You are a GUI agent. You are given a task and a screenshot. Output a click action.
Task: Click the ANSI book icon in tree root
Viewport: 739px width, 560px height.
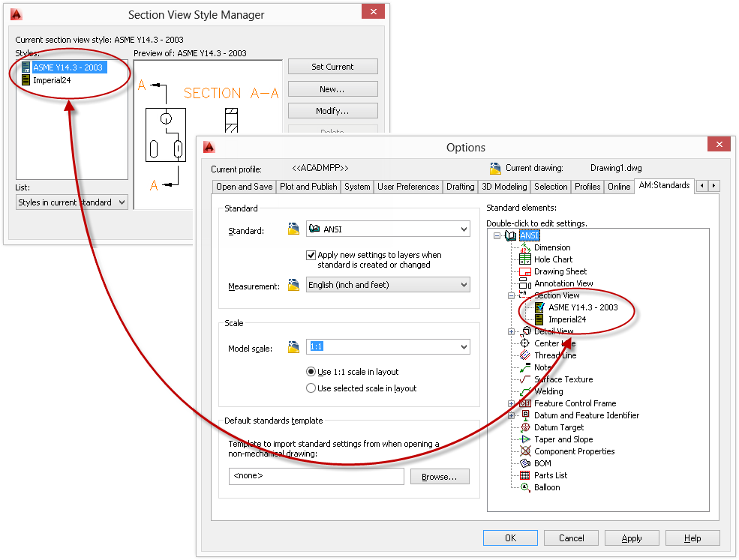pos(510,235)
